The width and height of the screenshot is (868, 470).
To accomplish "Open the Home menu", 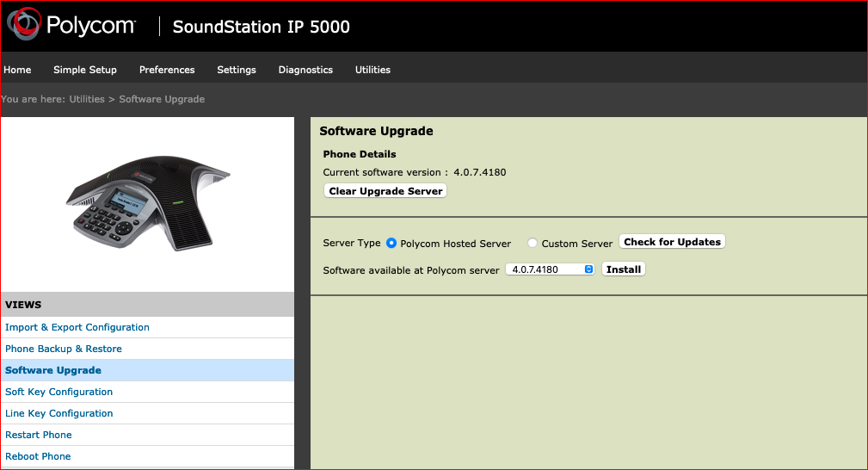I will (17, 70).
